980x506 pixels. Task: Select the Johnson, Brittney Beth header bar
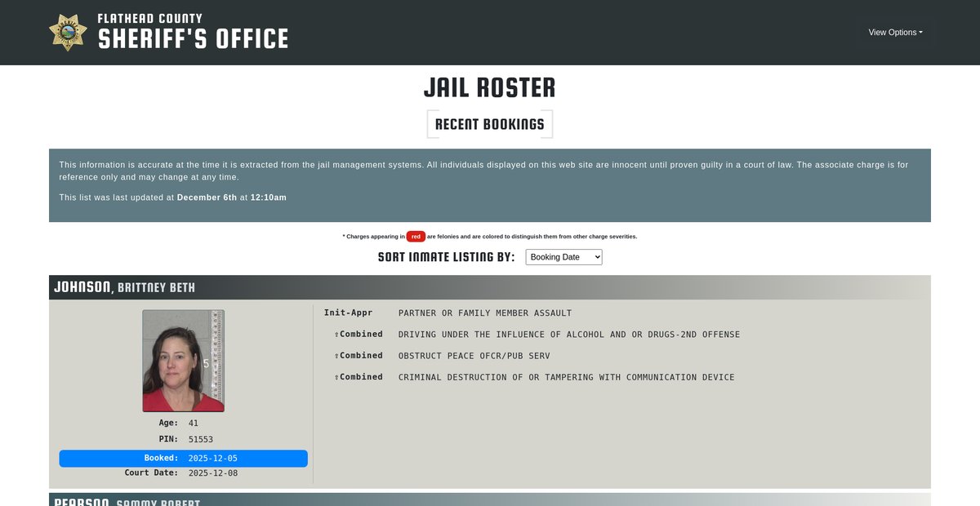point(489,287)
